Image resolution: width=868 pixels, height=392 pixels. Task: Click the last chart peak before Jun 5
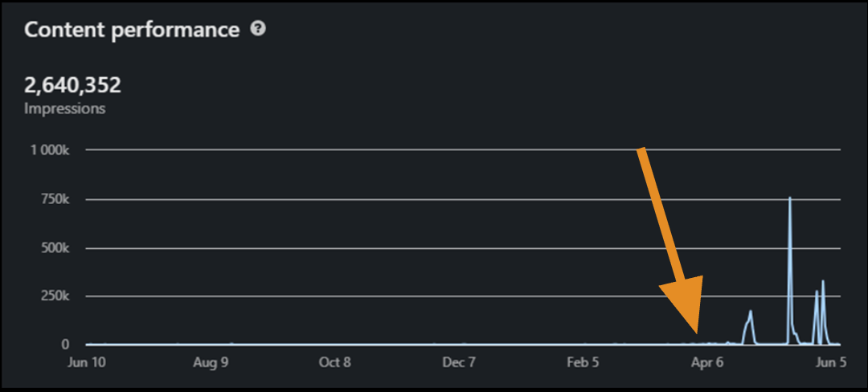coord(823,283)
